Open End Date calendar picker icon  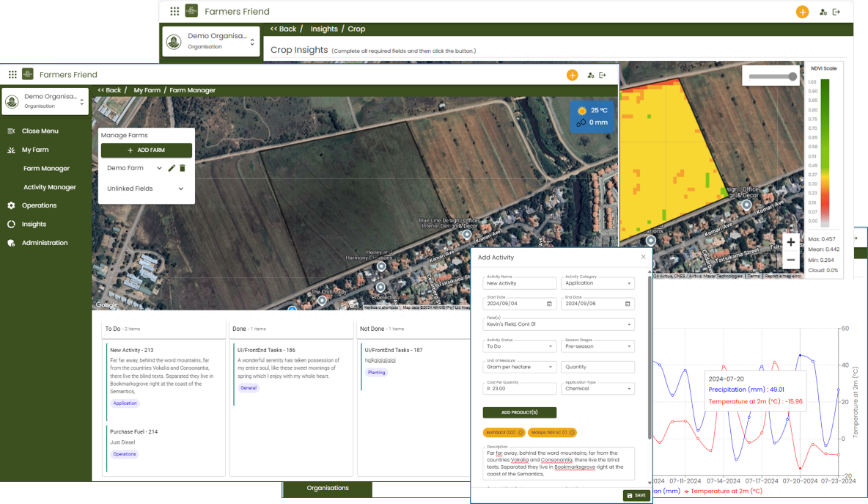(x=628, y=304)
